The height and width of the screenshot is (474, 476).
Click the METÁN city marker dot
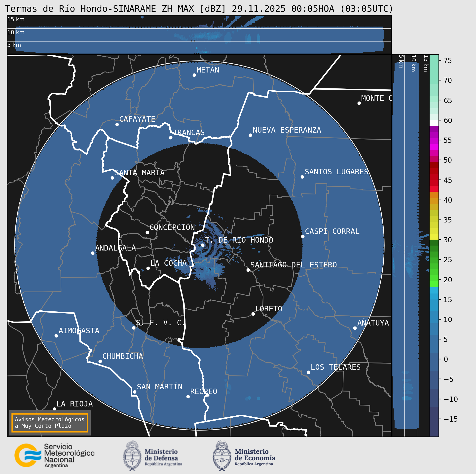[194, 75]
